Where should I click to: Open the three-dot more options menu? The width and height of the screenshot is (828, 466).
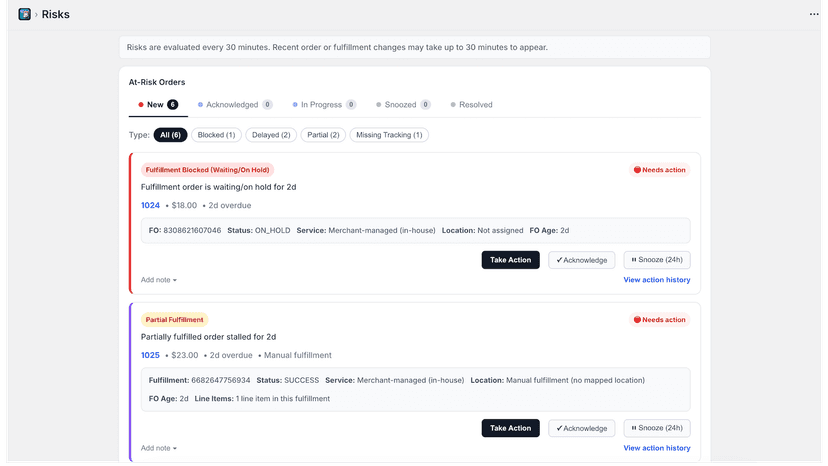[814, 14]
